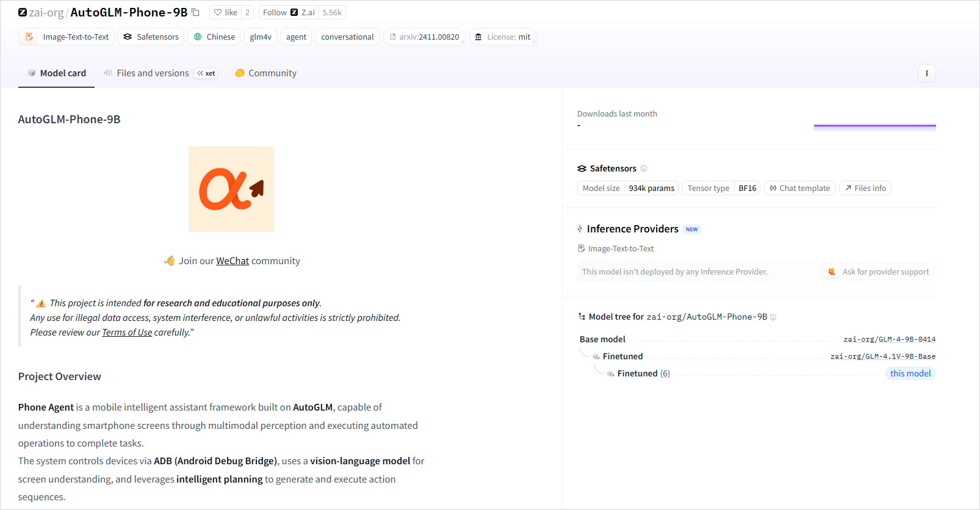Click the heart like icon

coord(218,12)
